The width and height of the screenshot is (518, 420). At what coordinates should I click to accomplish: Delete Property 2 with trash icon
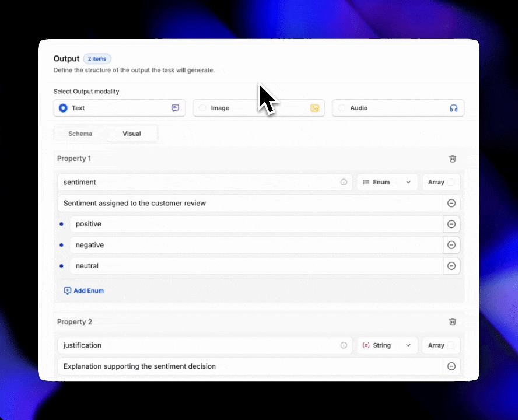pyautogui.click(x=452, y=322)
